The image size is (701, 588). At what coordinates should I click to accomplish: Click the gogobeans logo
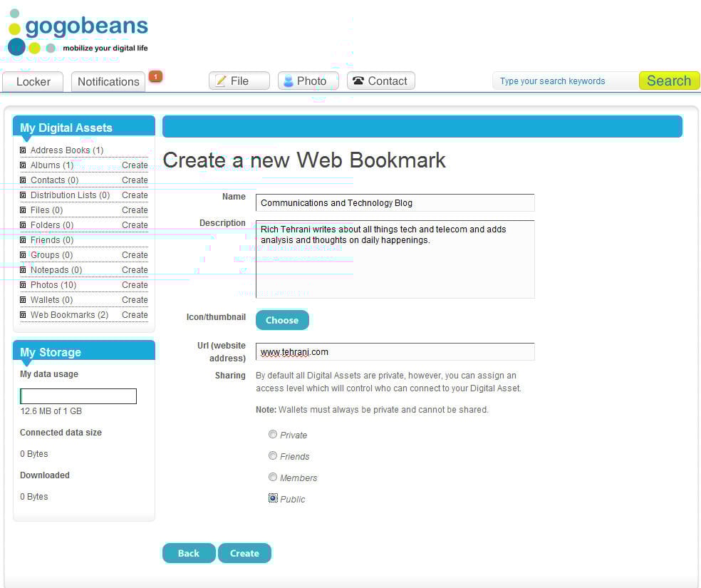tap(78, 33)
